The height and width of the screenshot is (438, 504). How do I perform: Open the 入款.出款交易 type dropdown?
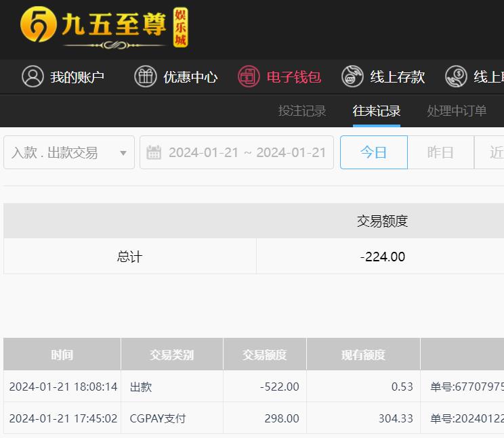[x=69, y=152]
